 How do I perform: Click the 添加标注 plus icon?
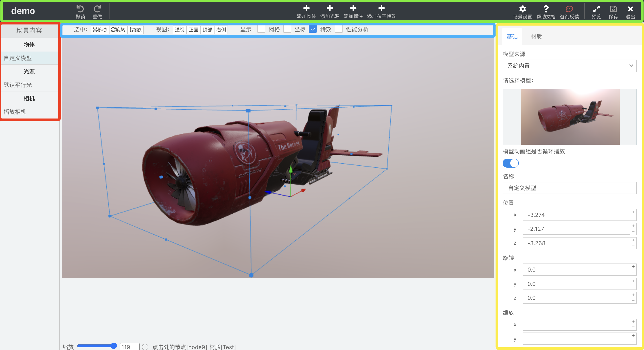(353, 8)
